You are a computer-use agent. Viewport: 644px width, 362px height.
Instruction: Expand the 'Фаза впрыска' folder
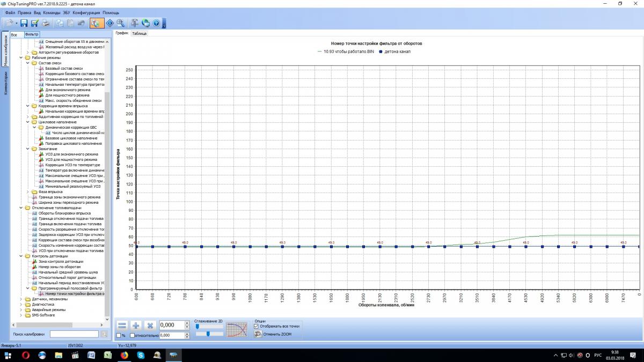(28, 191)
